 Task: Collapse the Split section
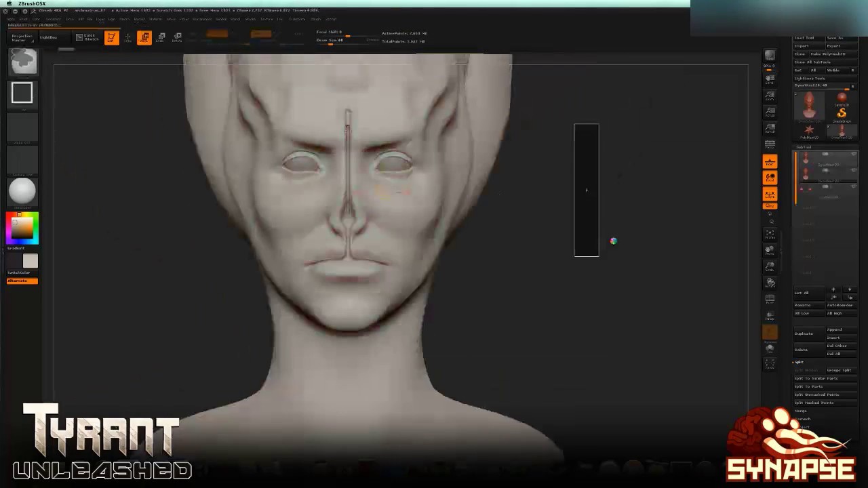799,362
